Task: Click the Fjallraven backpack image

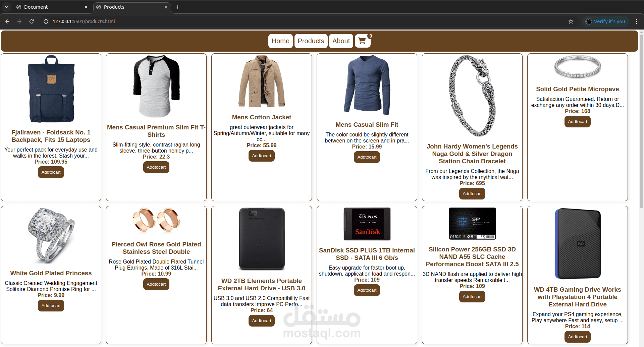Action: coord(51,89)
